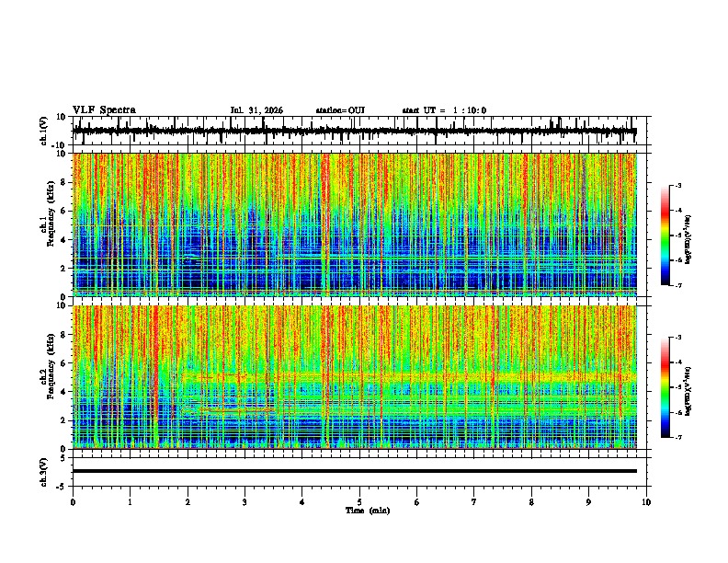Image resolution: width=728 pixels, height=563 pixels.
Task: Click the ch.1(V) waveform trace panel
Action: (x=361, y=131)
